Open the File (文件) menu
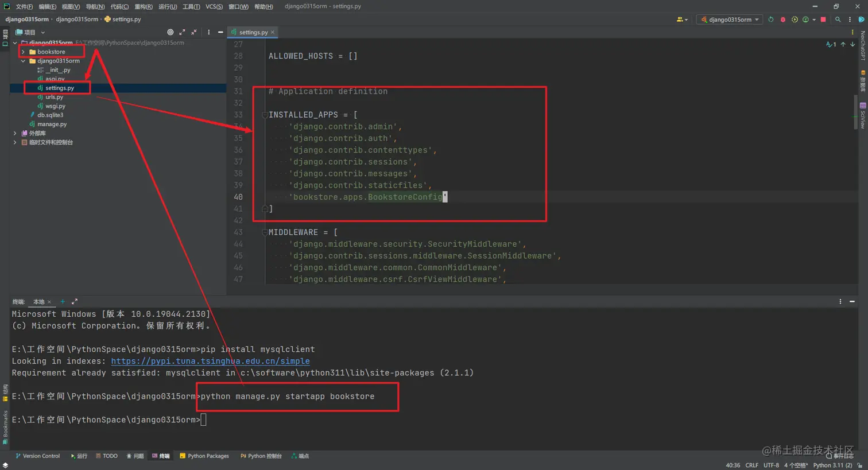The width and height of the screenshot is (868, 470). (x=24, y=6)
